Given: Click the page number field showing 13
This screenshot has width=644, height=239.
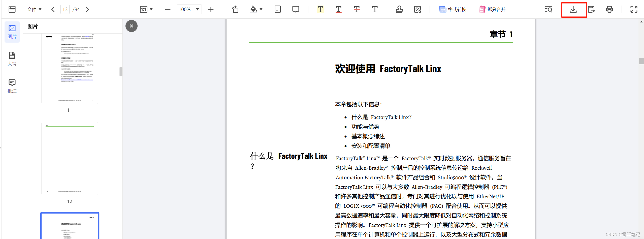Looking at the screenshot, I should pyautogui.click(x=65, y=9).
